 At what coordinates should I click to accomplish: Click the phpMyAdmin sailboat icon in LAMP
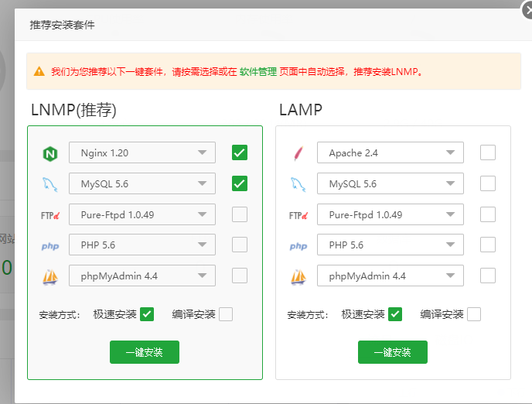click(x=298, y=276)
